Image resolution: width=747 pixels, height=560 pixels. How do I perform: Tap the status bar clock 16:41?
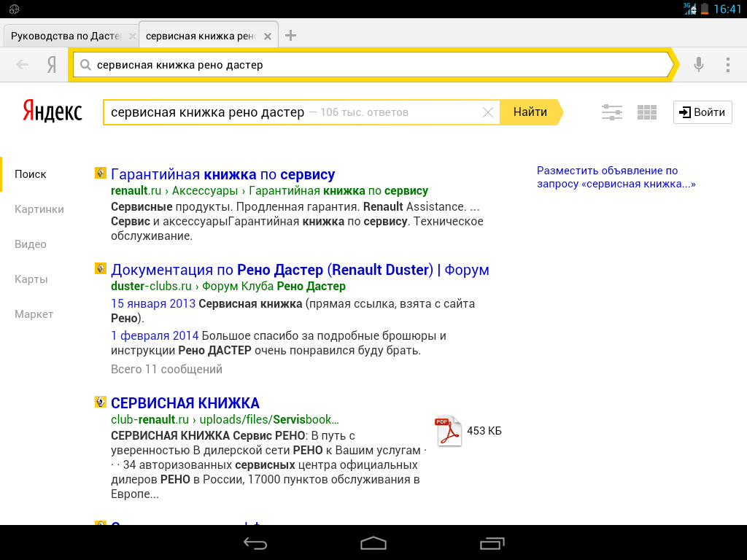[x=727, y=9]
